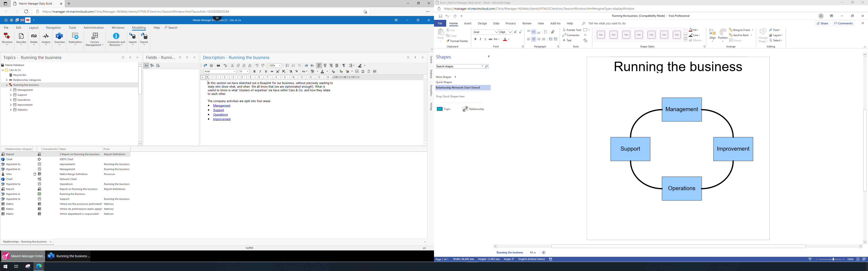Toggle Underline in Description editor

tap(266, 71)
